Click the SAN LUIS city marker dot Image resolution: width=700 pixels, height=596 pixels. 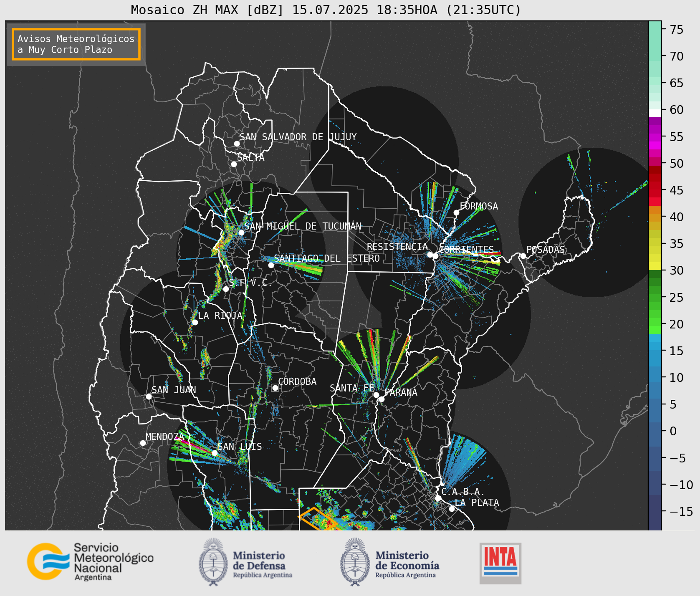tap(215, 453)
